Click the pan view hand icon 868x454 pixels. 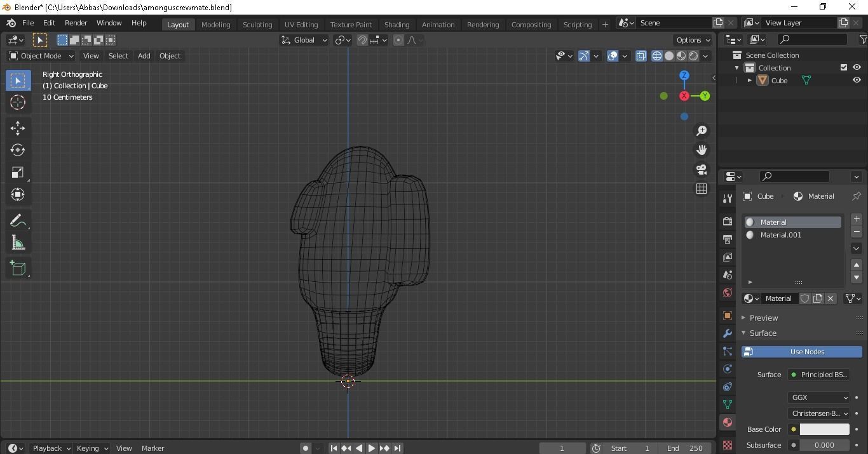pos(702,150)
